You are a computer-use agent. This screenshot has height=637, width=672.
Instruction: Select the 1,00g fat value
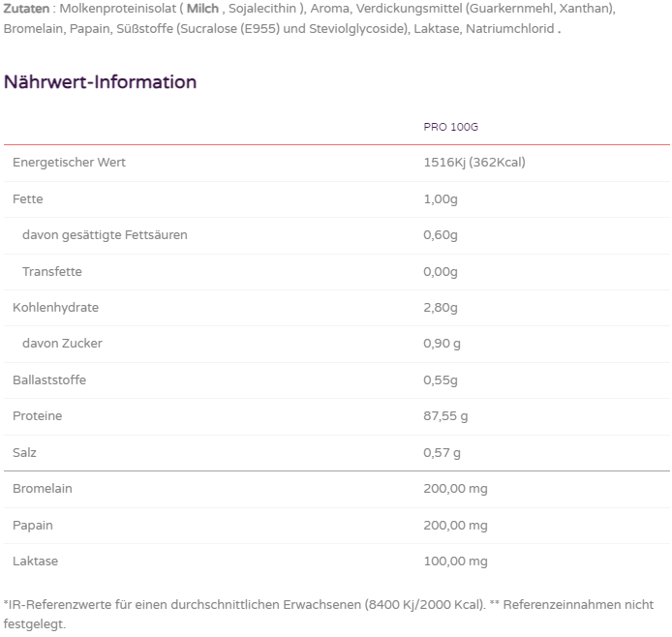(x=440, y=199)
